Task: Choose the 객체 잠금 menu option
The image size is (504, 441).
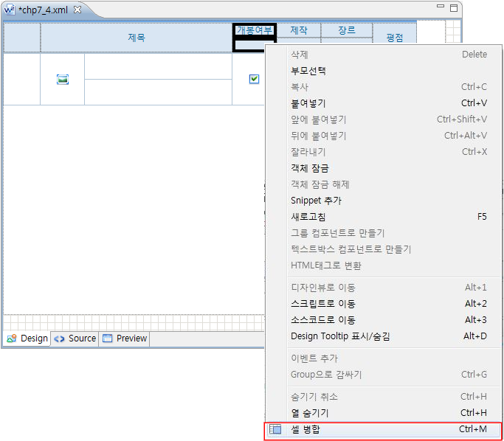Action: [310, 168]
